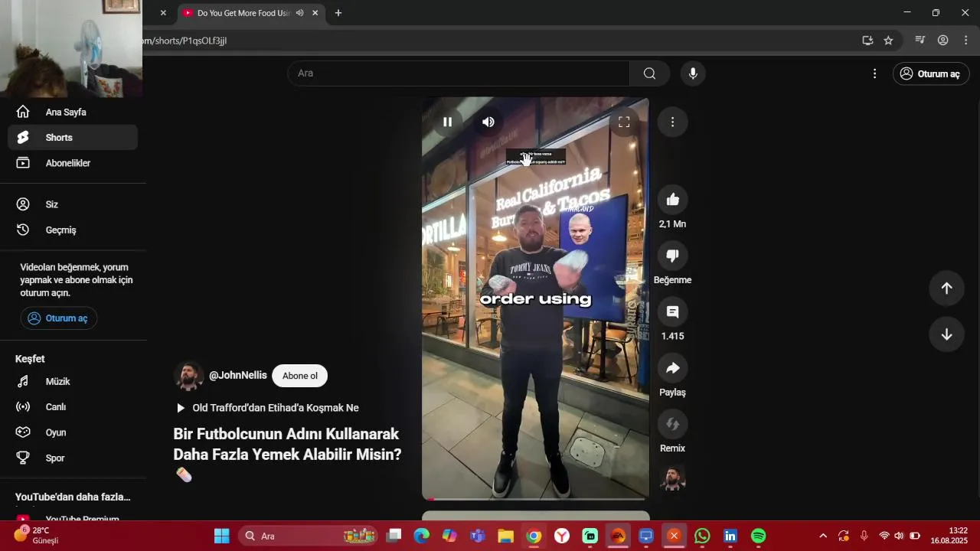This screenshot has height=551, width=980.
Task: Select Shorts in the sidebar
Action: click(x=73, y=138)
